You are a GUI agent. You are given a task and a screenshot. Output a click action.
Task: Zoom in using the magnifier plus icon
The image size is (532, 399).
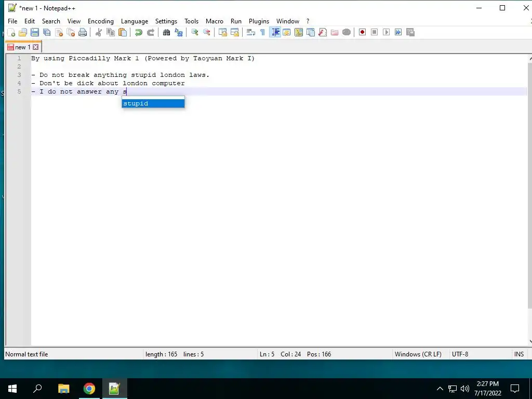click(195, 32)
